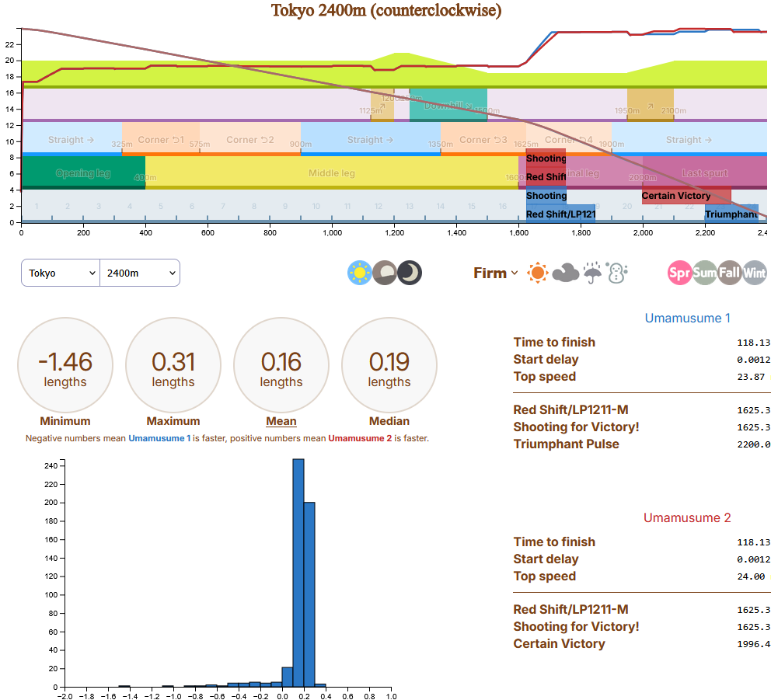Screen dimensions: 771x700
Task: Show the Maximum lengths result
Action: [173, 372]
